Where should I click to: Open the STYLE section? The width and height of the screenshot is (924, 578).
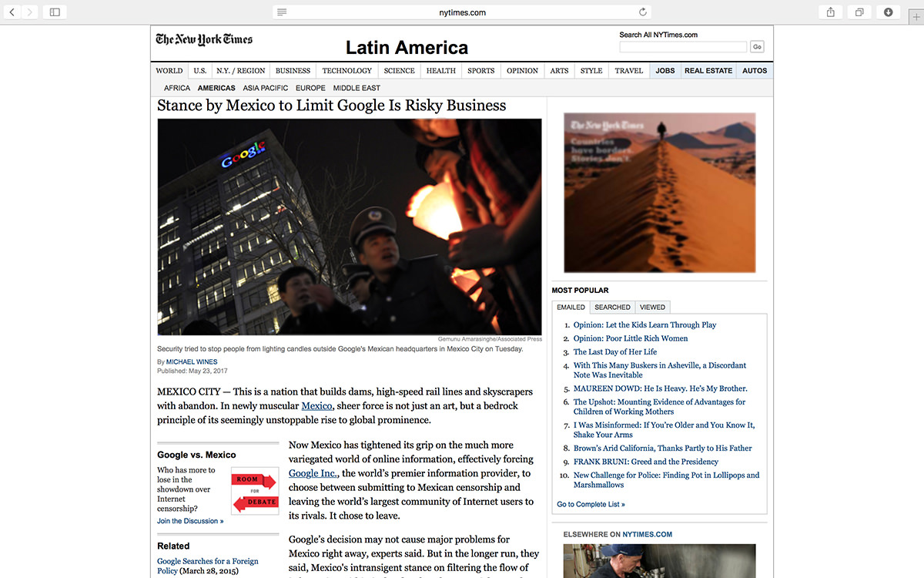[x=591, y=71]
